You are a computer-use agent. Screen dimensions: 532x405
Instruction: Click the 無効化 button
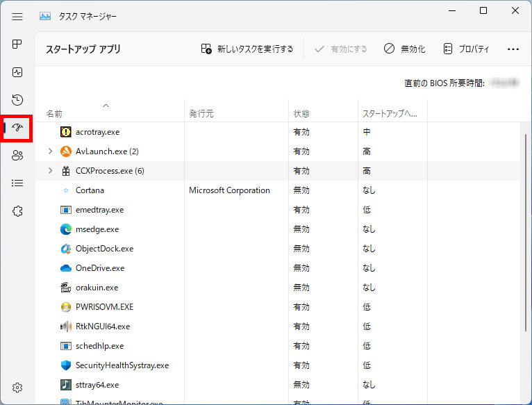point(405,49)
